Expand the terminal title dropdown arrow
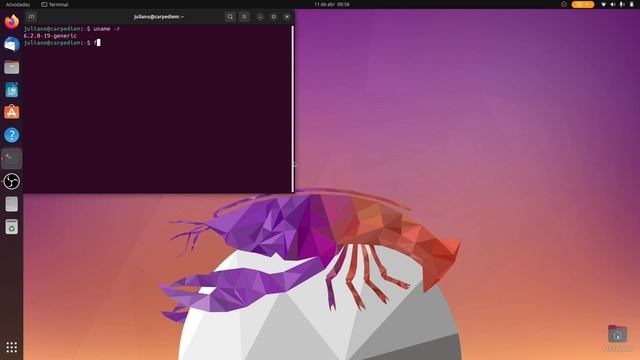This screenshot has width=640, height=360. [x=182, y=17]
